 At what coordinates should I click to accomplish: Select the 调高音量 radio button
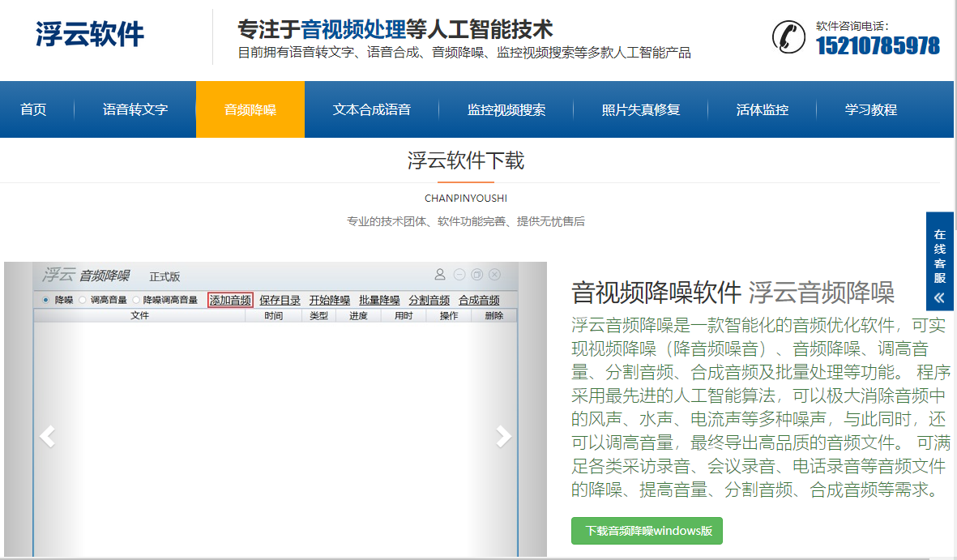tap(83, 300)
